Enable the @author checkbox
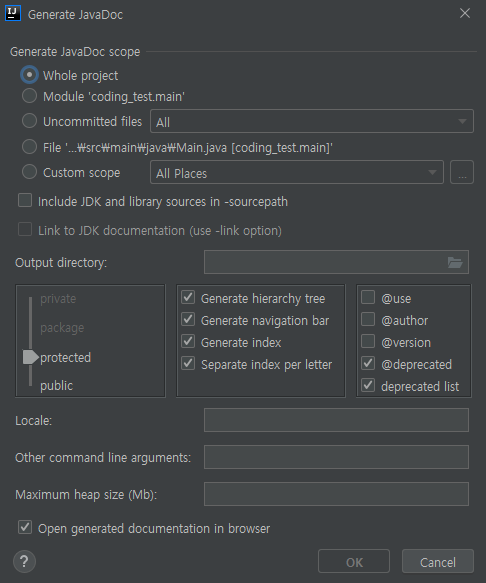 (x=368, y=319)
